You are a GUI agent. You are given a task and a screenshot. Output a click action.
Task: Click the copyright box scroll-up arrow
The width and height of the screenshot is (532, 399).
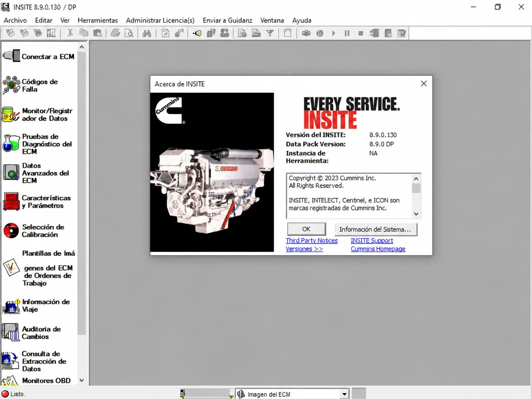click(x=416, y=179)
